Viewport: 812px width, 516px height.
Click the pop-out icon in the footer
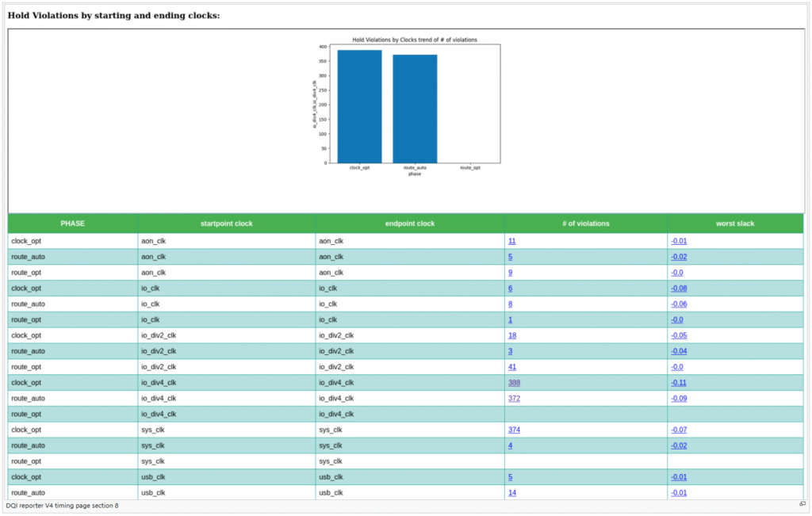(x=802, y=504)
